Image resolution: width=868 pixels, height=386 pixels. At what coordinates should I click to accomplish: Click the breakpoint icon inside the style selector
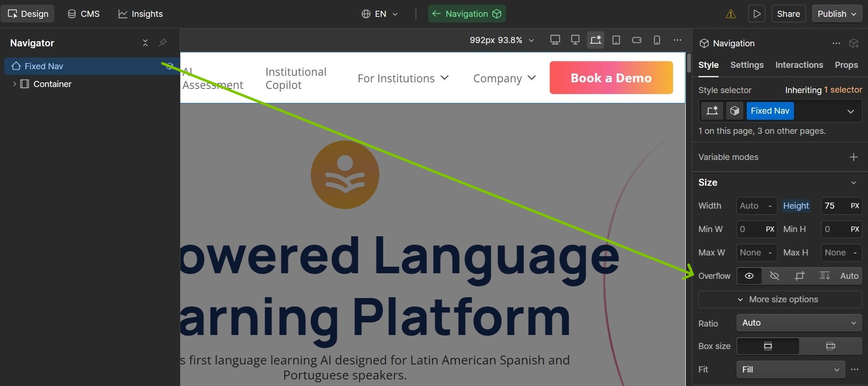712,111
